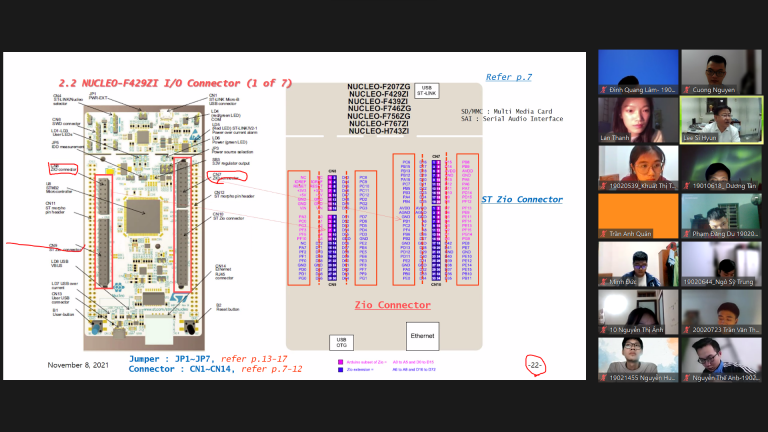Click the '-22-' page number
This screenshot has height=432, width=768.
tap(535, 365)
